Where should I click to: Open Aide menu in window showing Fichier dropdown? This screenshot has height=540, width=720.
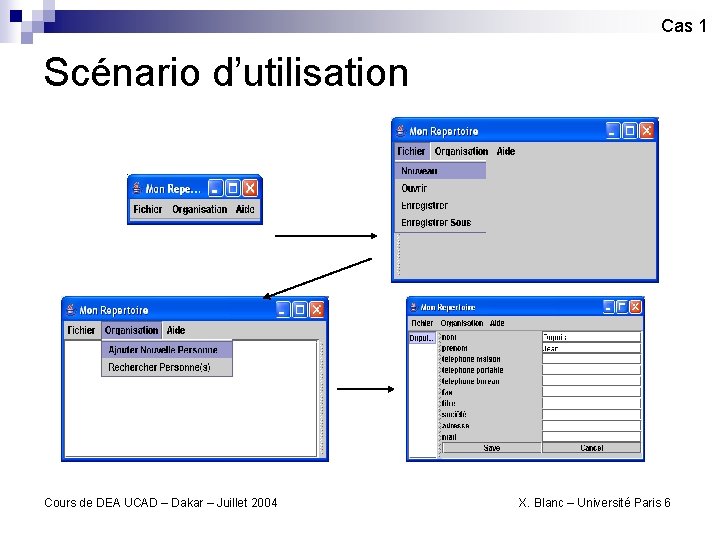(x=506, y=151)
